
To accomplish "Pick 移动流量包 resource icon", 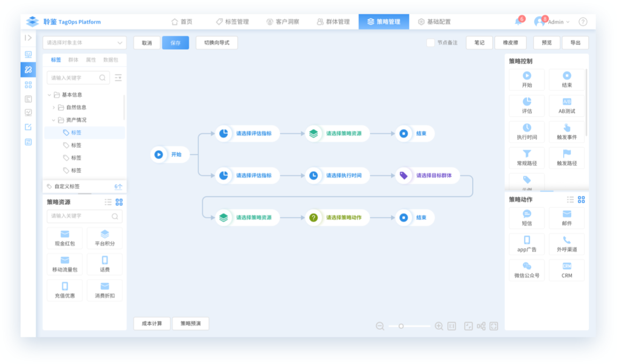I will [65, 264].
